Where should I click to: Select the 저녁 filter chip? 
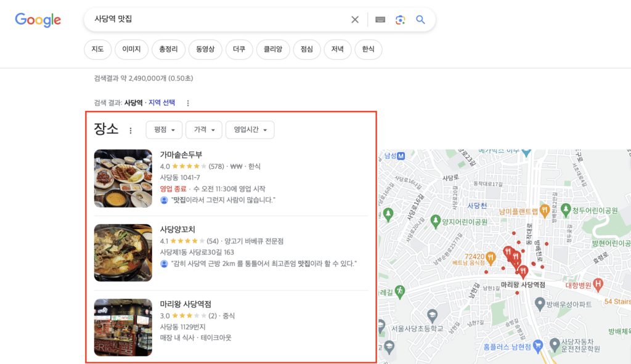[x=337, y=49]
